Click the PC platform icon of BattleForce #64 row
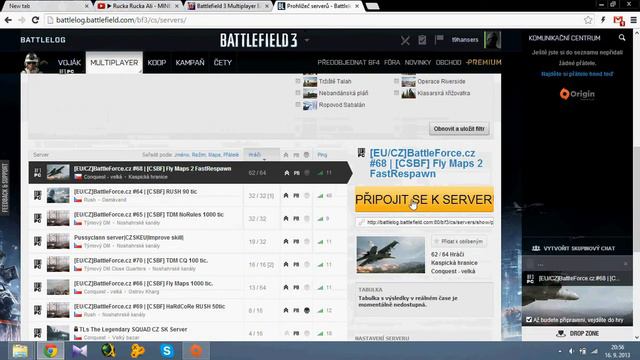Image resolution: width=640 pixels, height=360 pixels. pyautogui.click(x=38, y=196)
